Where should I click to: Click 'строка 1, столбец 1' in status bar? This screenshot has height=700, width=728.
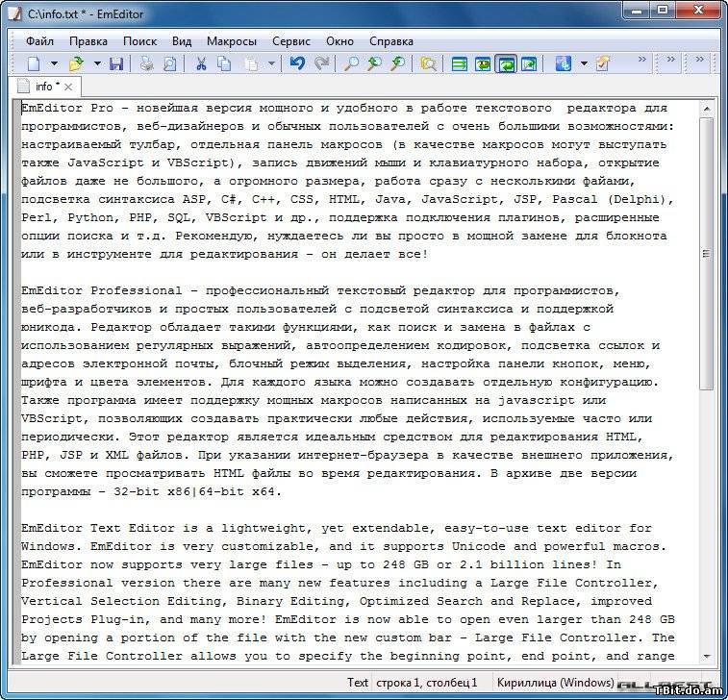click(427, 683)
